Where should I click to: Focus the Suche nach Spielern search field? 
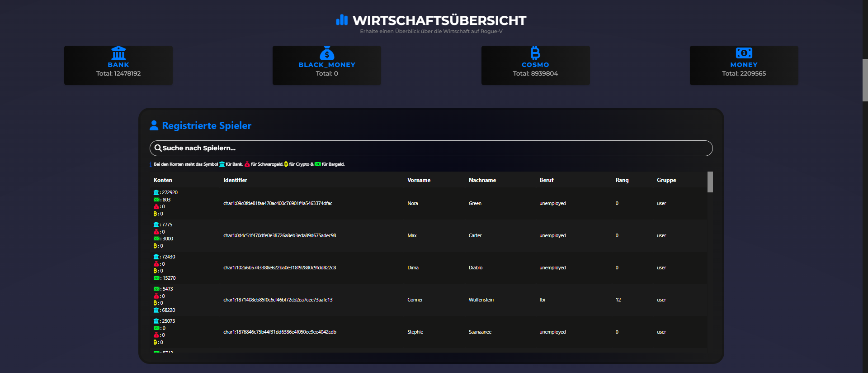(x=431, y=148)
